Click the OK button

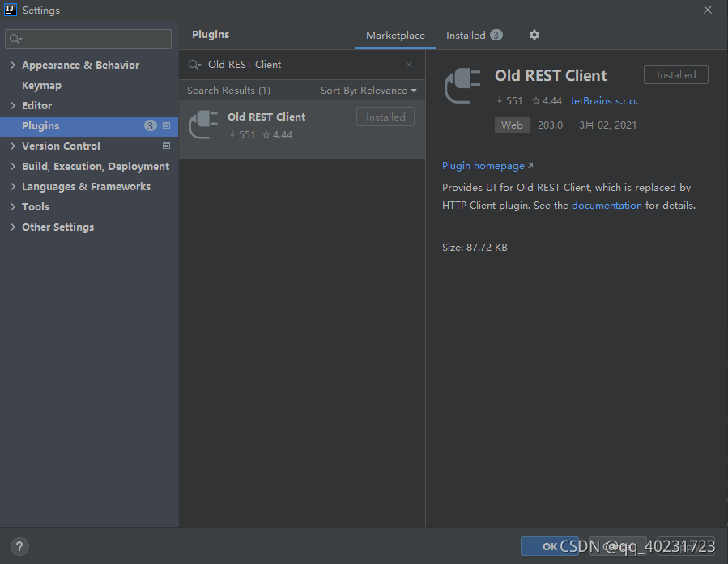(x=550, y=546)
